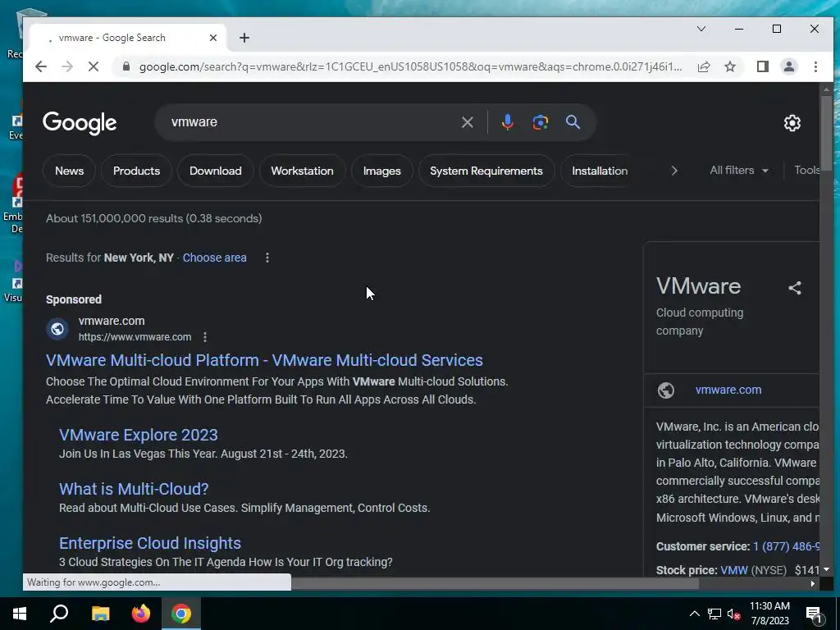Image resolution: width=840 pixels, height=630 pixels.
Task: Click the vmware.com globe favicon in ad
Action: coord(57,328)
